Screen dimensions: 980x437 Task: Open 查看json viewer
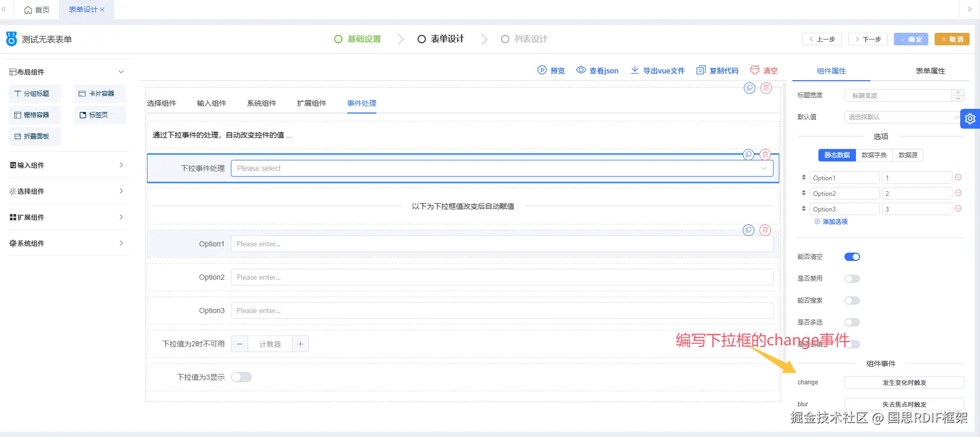(597, 70)
